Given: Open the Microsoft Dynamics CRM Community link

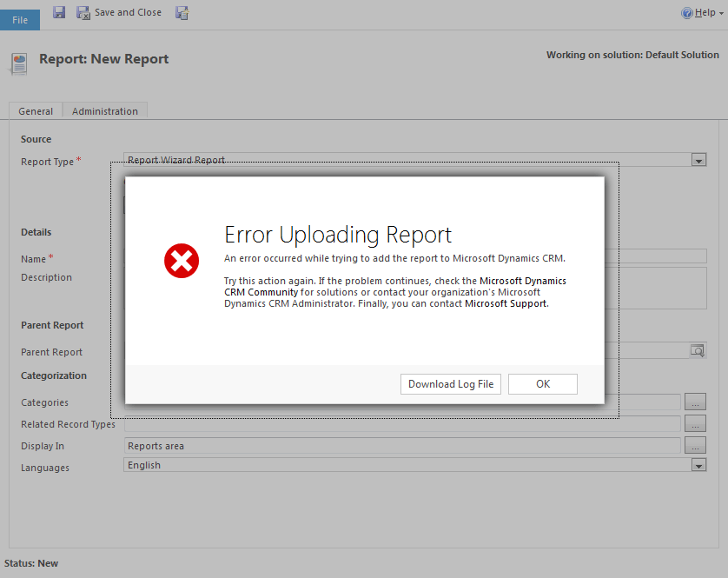Looking at the screenshot, I should point(395,287).
